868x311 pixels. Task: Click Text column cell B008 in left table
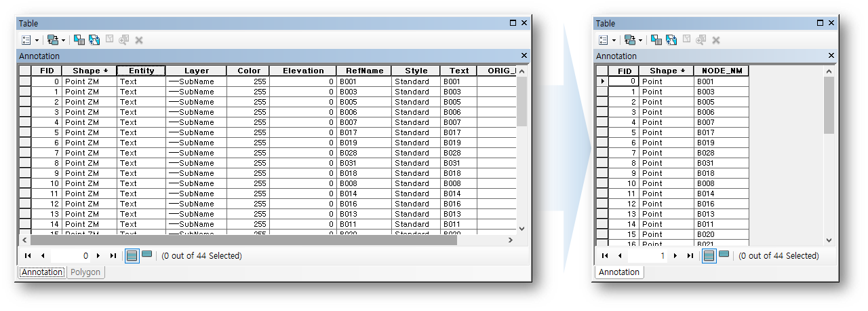pos(458,183)
